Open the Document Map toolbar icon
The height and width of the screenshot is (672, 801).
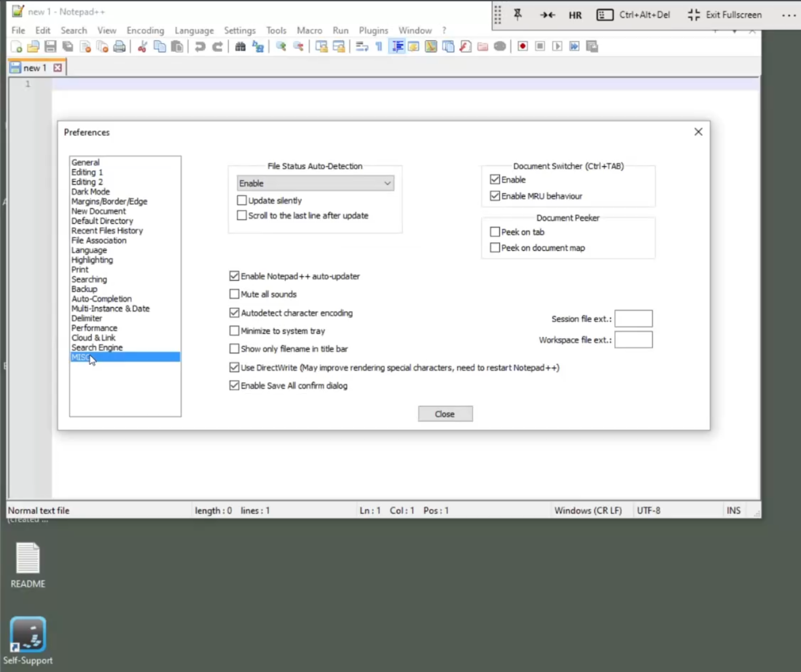coord(430,46)
